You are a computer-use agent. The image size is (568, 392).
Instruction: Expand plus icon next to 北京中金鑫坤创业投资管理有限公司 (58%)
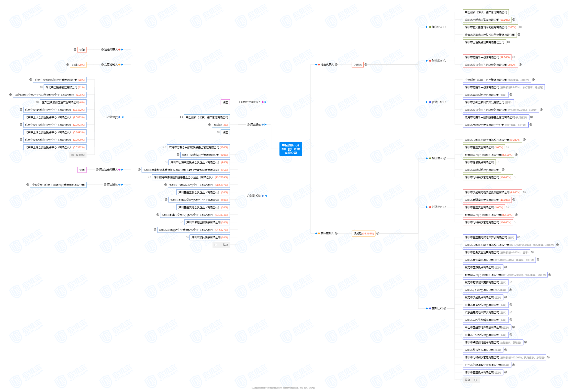[31, 80]
